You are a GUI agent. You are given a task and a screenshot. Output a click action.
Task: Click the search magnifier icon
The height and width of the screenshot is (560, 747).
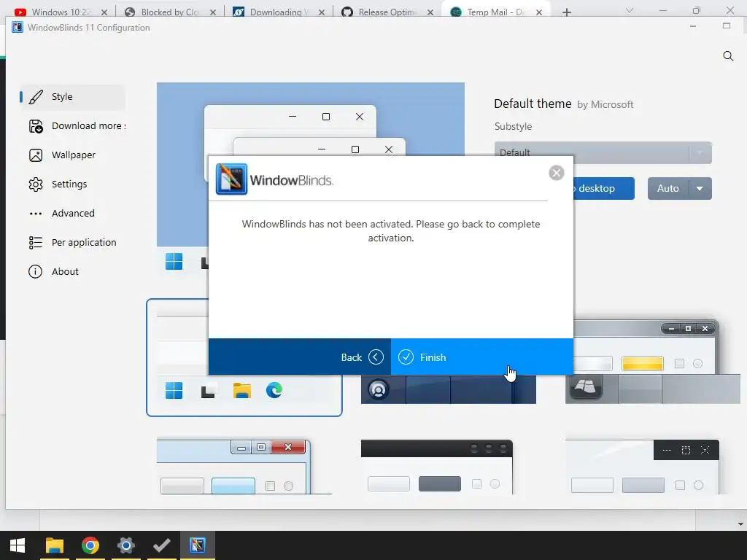coord(728,56)
